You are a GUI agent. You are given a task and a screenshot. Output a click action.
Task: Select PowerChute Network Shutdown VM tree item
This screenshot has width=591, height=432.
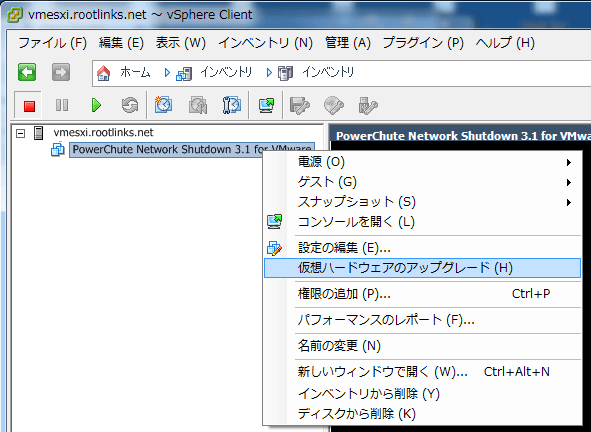coord(191,150)
